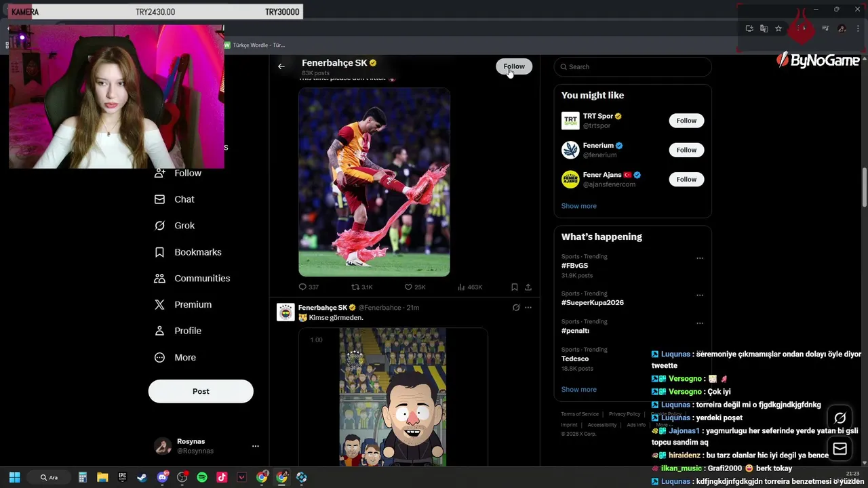This screenshot has width=868, height=488.
Task: Open Bookmarks in the sidebar
Action: tap(188, 252)
